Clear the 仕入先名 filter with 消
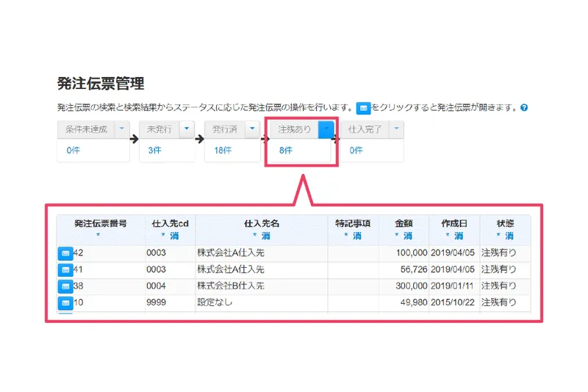Screen dimensions: 588x392 (x=266, y=236)
